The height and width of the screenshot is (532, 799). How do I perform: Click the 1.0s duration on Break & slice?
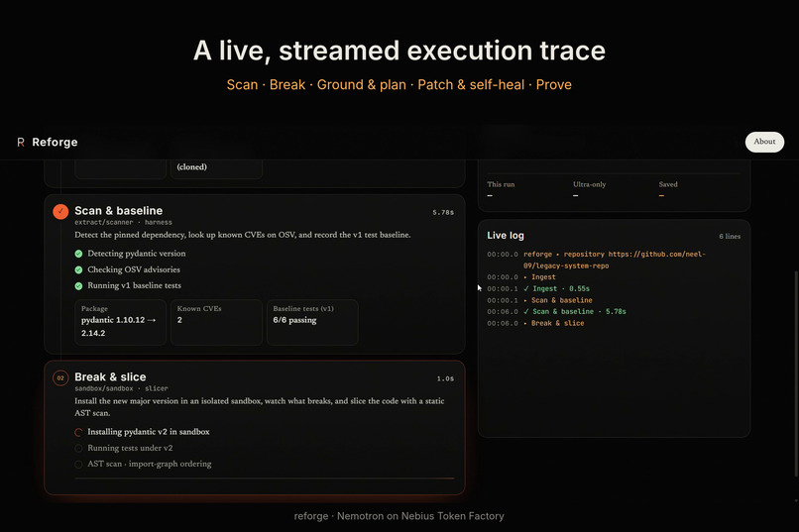pyautogui.click(x=445, y=378)
